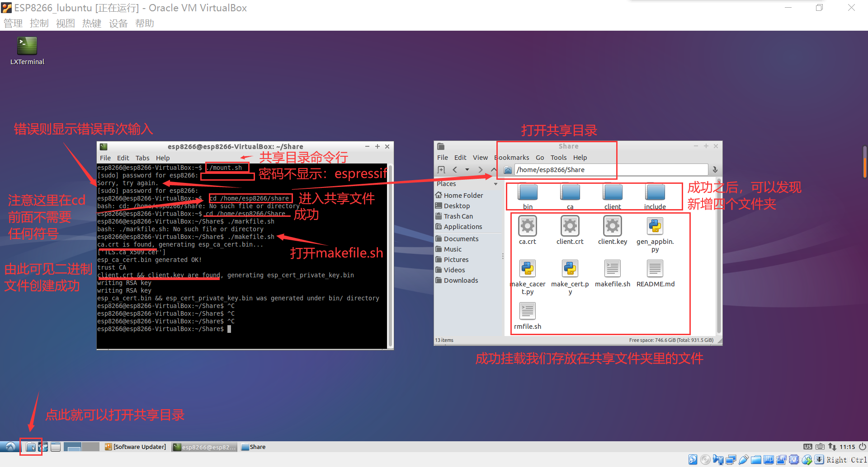Open the client folder in Share

613,192
